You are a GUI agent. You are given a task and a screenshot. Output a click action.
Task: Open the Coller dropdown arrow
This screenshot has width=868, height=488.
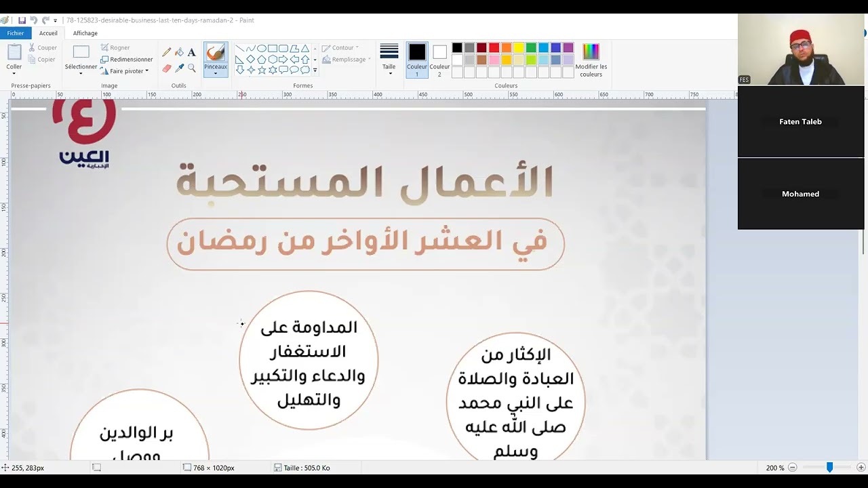tap(14, 73)
